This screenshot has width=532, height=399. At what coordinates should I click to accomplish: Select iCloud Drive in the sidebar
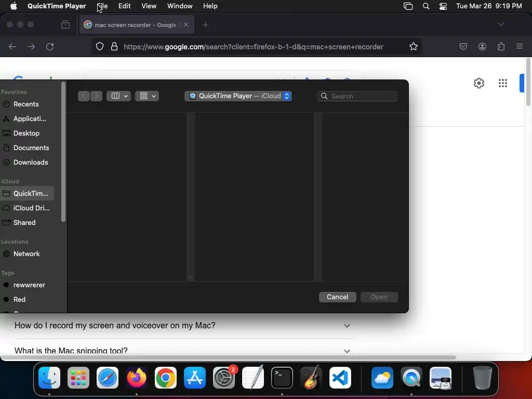point(26,208)
